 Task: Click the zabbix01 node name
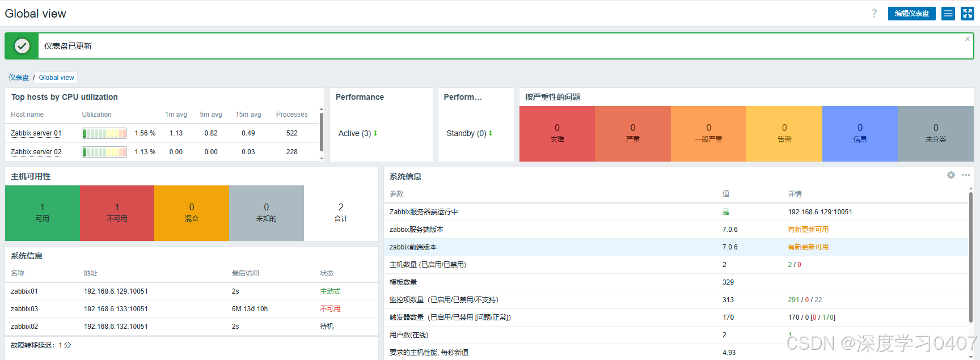(x=24, y=291)
